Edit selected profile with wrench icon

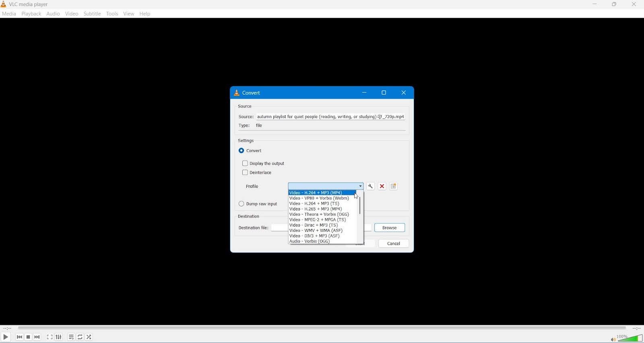point(371,187)
